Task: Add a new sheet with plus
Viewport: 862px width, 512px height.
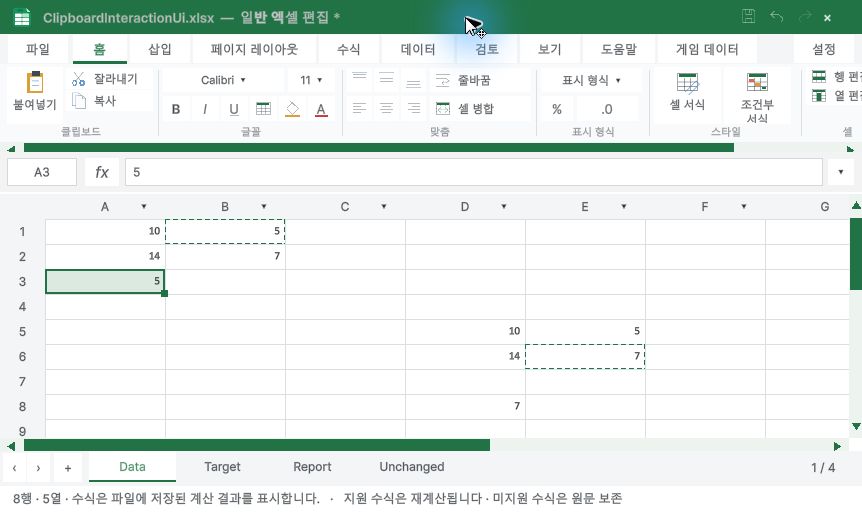Action: coord(68,468)
